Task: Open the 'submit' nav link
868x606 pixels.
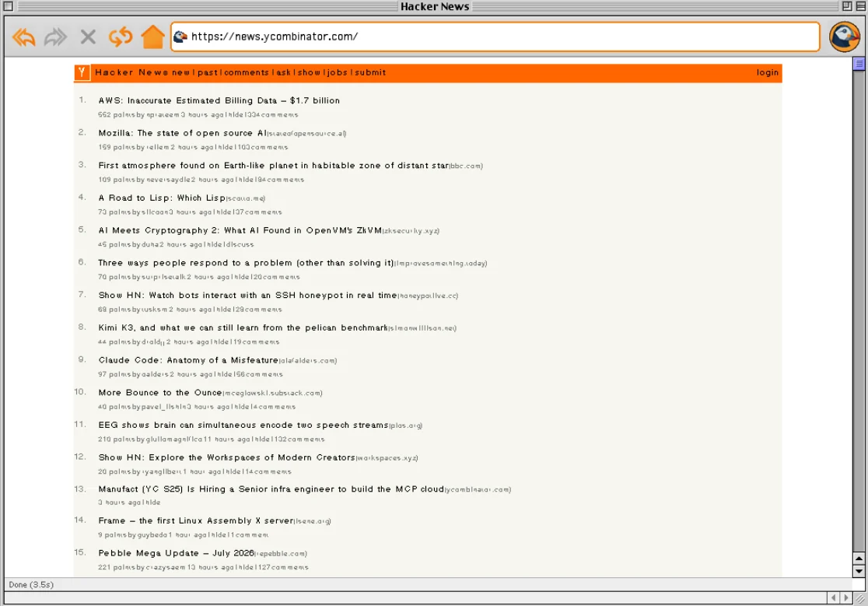Action: [x=370, y=72]
